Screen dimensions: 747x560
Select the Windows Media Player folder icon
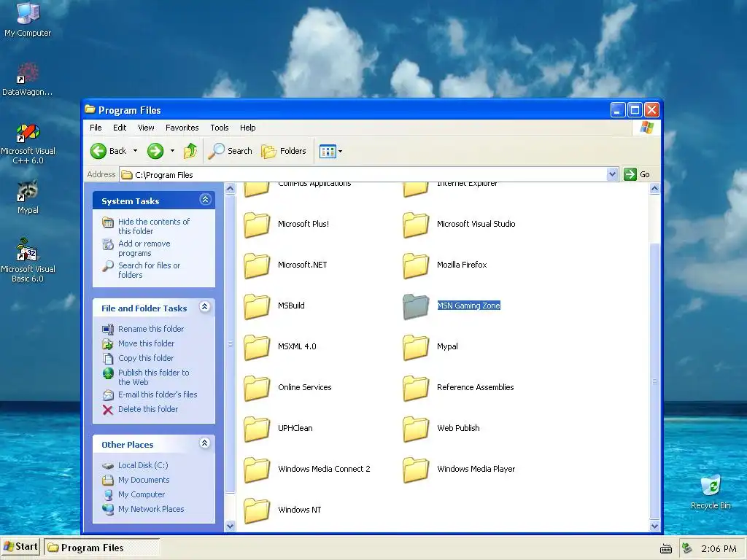coord(415,470)
